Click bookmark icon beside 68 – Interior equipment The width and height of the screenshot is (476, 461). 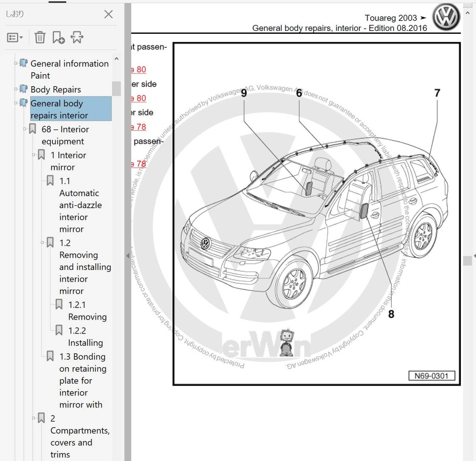click(33, 129)
